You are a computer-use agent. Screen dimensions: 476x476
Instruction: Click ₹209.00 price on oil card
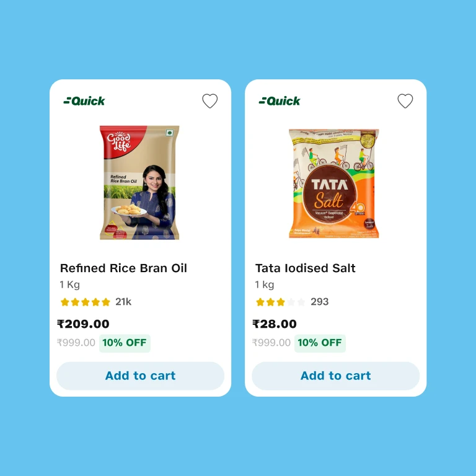83,324
